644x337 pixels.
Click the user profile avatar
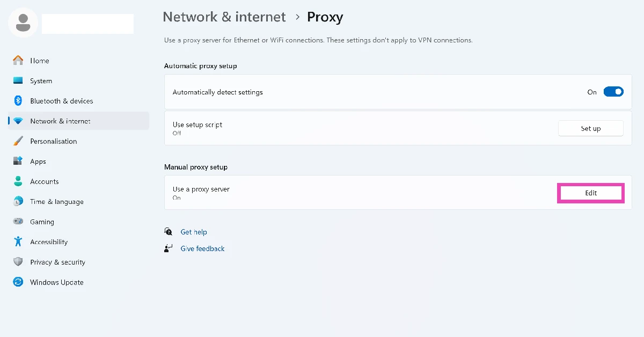23,23
